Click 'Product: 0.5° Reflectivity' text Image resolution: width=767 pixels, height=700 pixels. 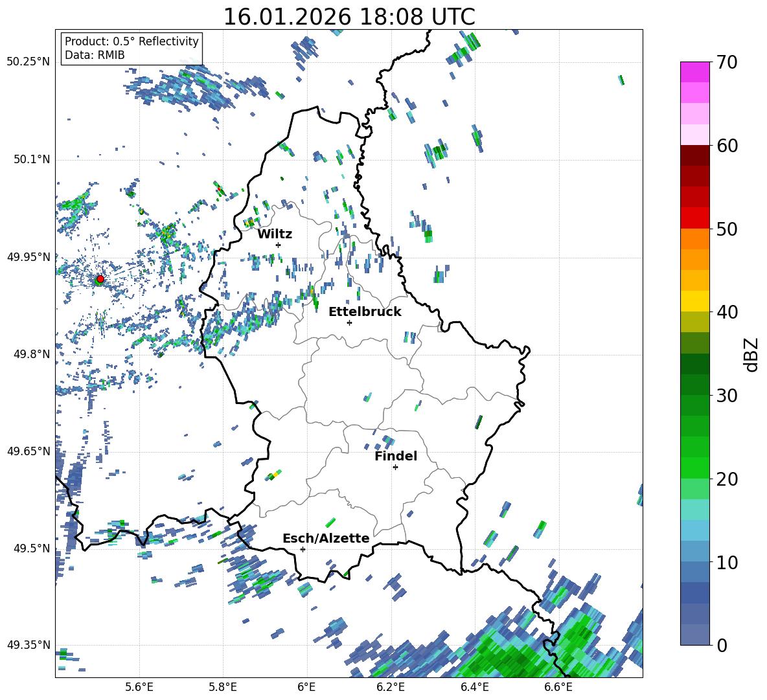click(132, 41)
